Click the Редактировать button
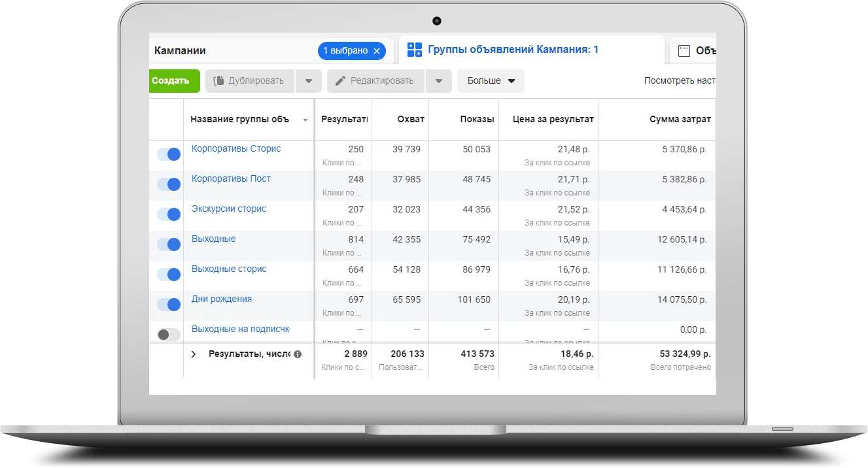 tap(375, 81)
